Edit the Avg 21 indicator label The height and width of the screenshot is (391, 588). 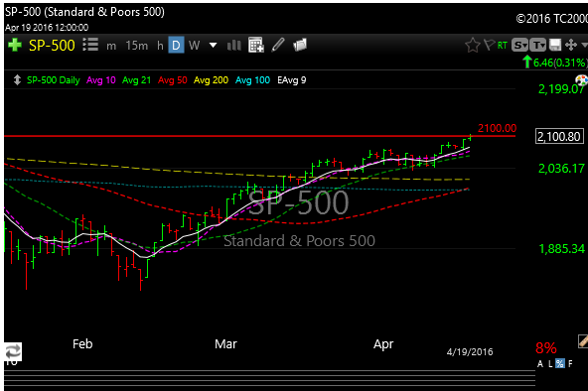136,80
